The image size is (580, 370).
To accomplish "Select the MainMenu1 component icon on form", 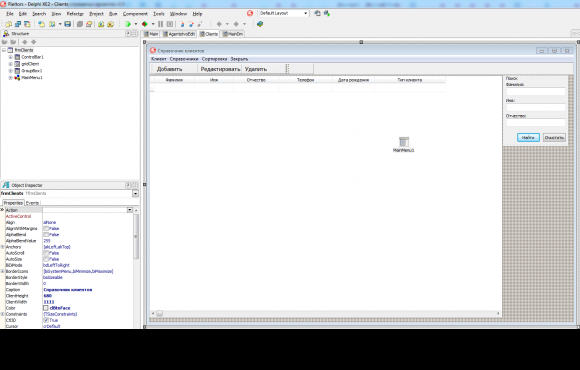I will [x=404, y=142].
